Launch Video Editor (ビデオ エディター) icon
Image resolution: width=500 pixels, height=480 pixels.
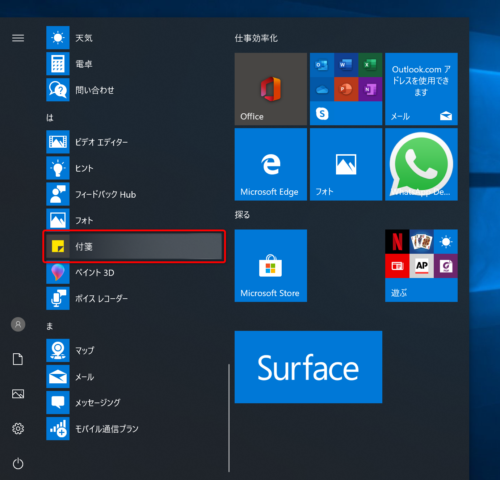[x=58, y=142]
